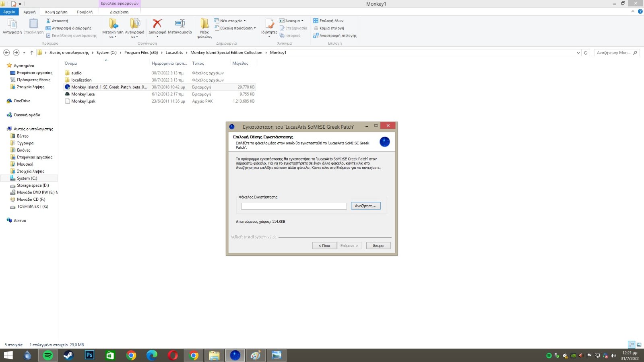Click OneDrive in the navigation pane
The image size is (644, 362).
(22, 101)
